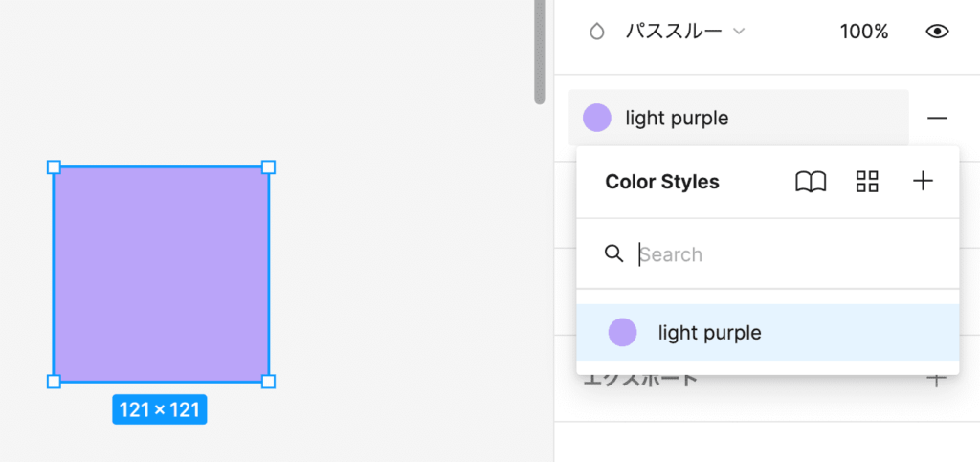The image size is (980, 462).
Task: Select the purple rectangle on canvas
Action: pos(161,275)
